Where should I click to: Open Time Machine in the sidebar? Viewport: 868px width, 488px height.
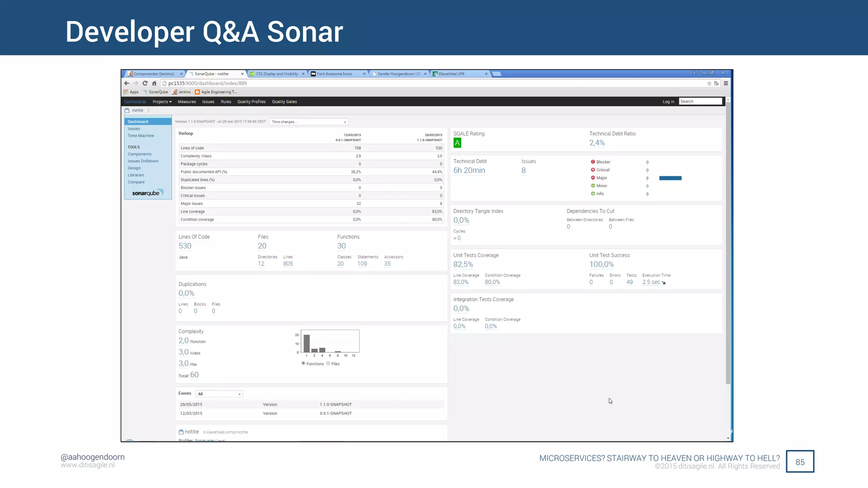point(141,136)
